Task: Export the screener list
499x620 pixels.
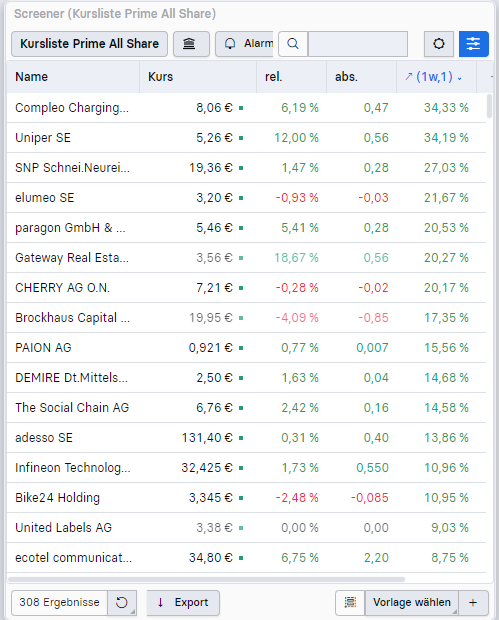Action: 183,603
